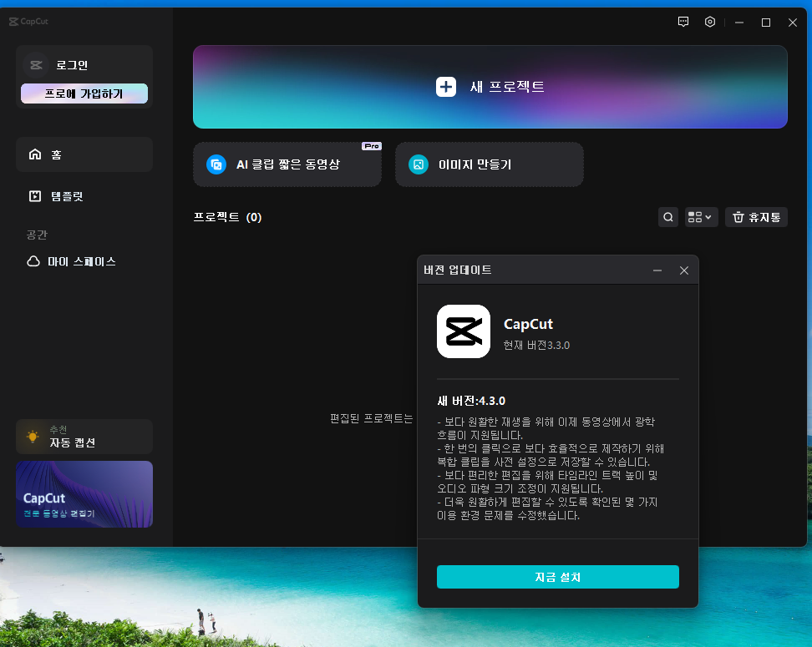Click the CapCut name in update dialog
The image size is (812, 647).
coord(528,324)
